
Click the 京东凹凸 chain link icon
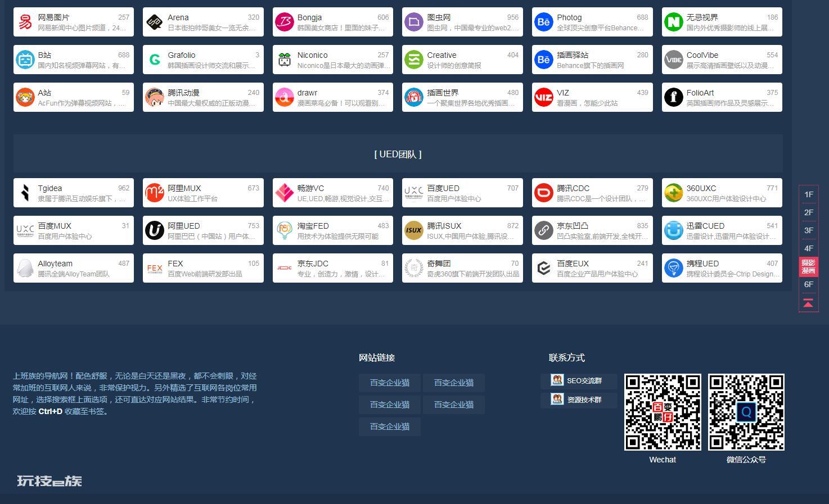coord(544,230)
